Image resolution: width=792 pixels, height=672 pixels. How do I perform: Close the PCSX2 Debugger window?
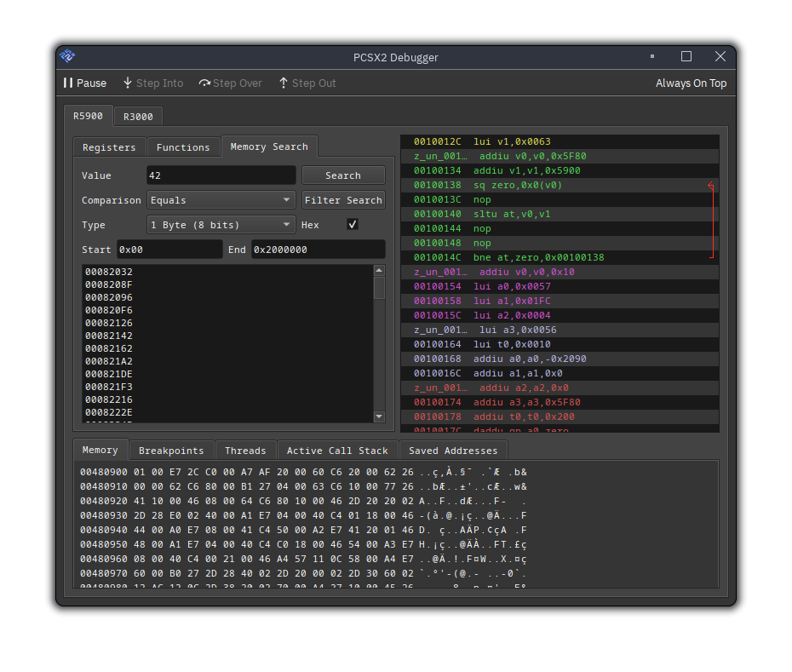click(720, 57)
